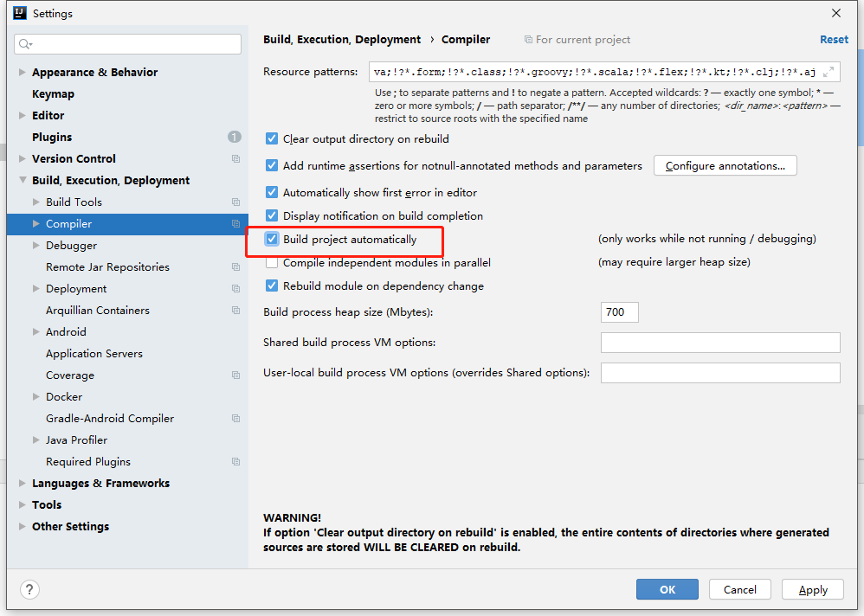This screenshot has width=864, height=616.
Task: Expand the Debugger settings node
Action: (x=35, y=246)
